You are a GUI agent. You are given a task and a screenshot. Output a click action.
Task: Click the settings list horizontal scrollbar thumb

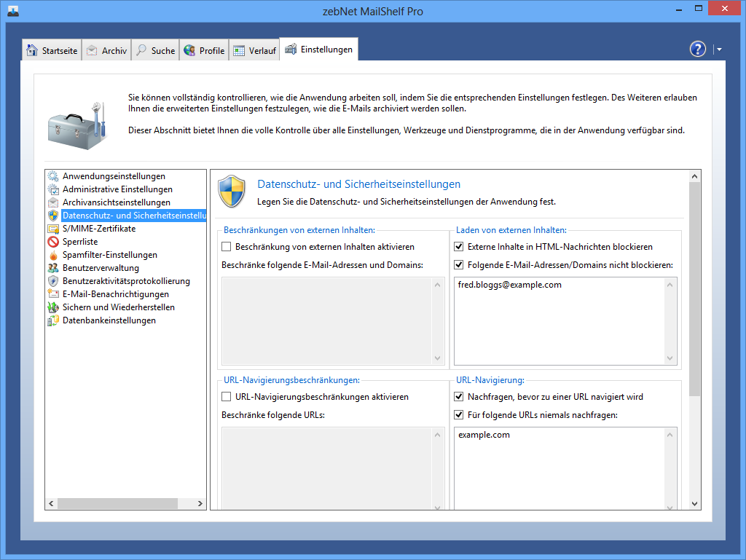(x=117, y=503)
